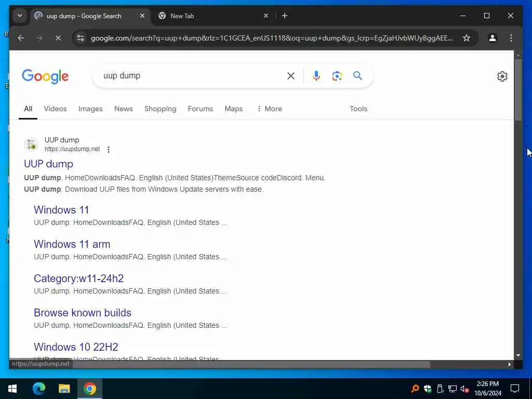Open the search tray icon
Image resolution: width=532 pixels, height=399 pixels.
[415, 389]
